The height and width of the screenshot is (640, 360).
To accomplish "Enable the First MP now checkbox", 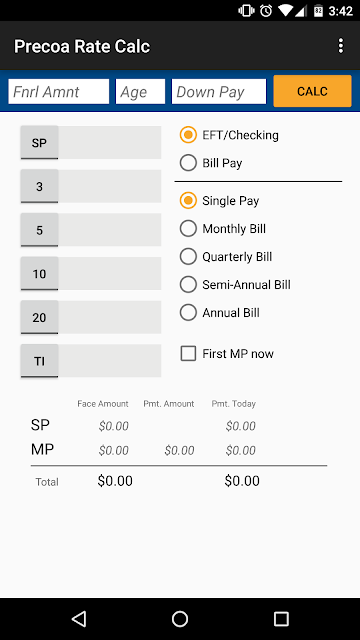I will (227, 353).
